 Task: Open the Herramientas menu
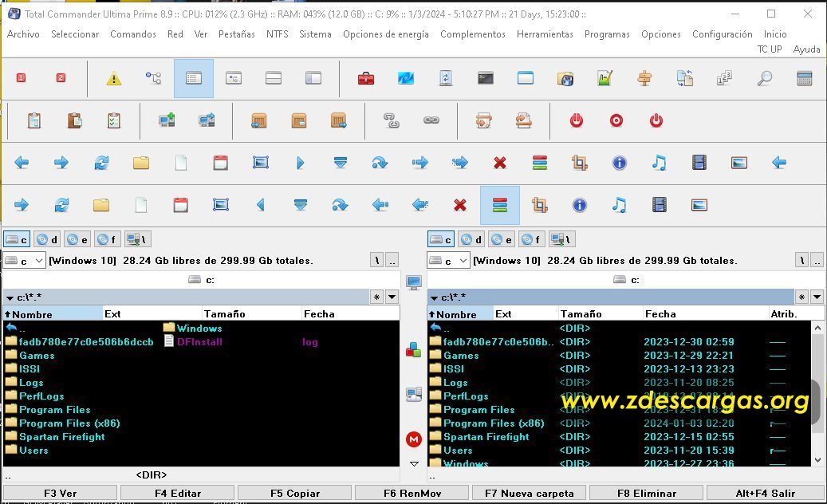click(x=545, y=34)
